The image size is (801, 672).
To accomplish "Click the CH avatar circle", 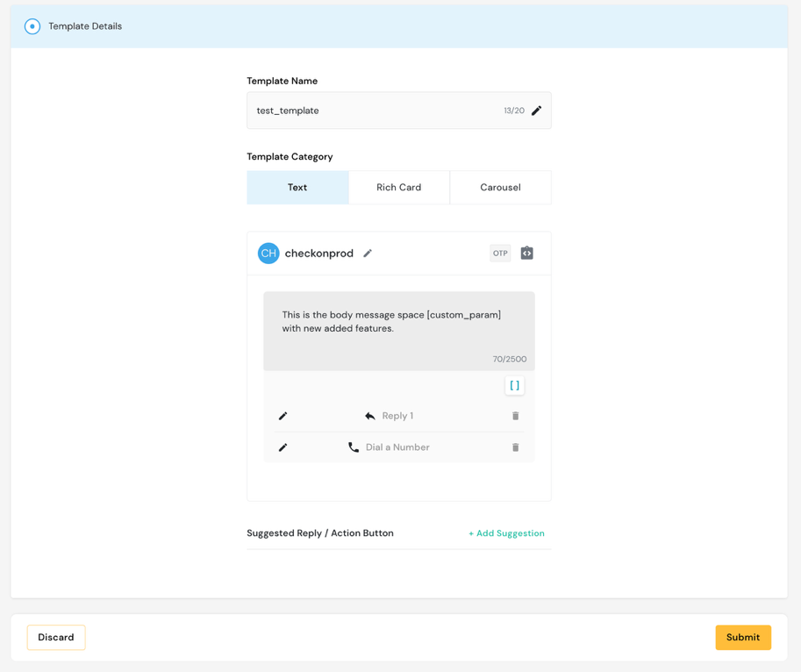I will pos(268,254).
